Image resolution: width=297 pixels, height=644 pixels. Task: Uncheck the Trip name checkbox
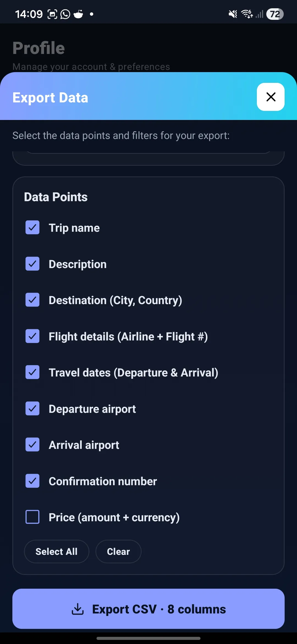32,228
